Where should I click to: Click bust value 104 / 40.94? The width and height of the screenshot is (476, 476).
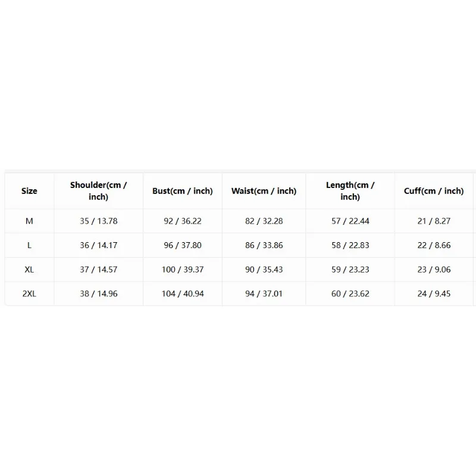pyautogui.click(x=183, y=294)
